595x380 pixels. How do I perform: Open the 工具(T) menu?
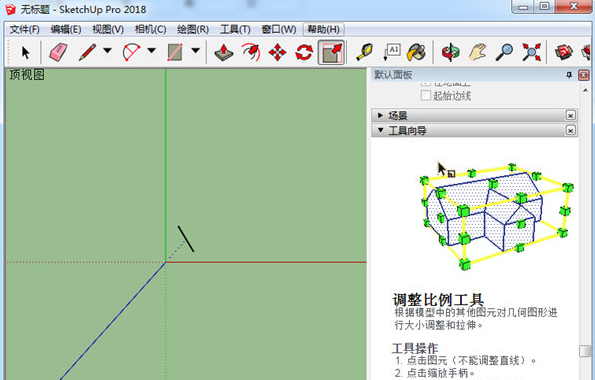235,30
